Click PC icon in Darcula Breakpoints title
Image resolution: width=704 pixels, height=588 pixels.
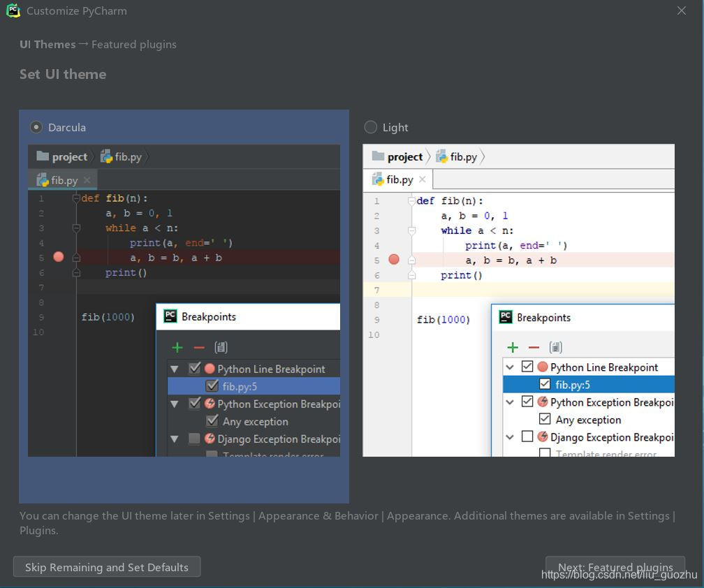click(170, 316)
